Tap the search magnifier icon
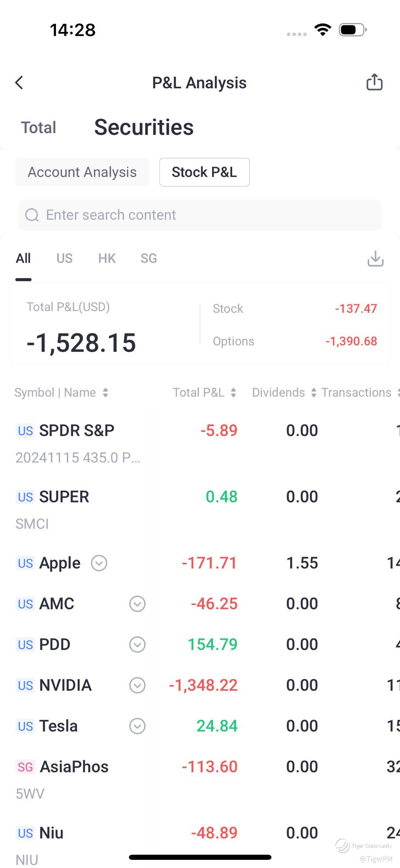Image resolution: width=400 pixels, height=868 pixels. 32,215
